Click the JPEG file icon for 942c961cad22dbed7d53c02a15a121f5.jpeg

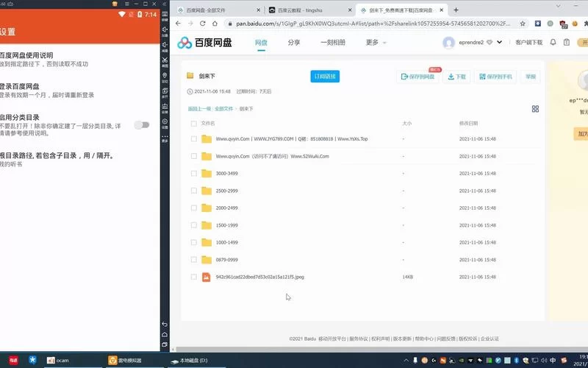point(207,277)
